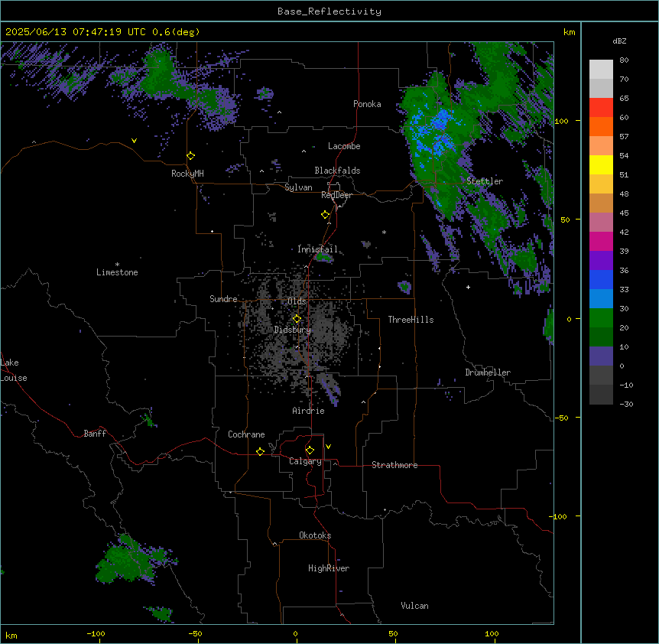Click the yellow V marker northeast of Calgary
The image size is (659, 644).
[328, 447]
